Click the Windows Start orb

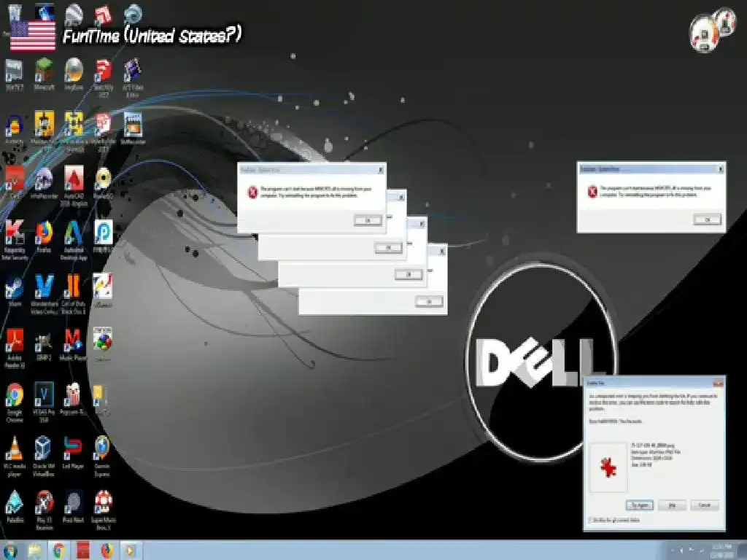[10, 551]
